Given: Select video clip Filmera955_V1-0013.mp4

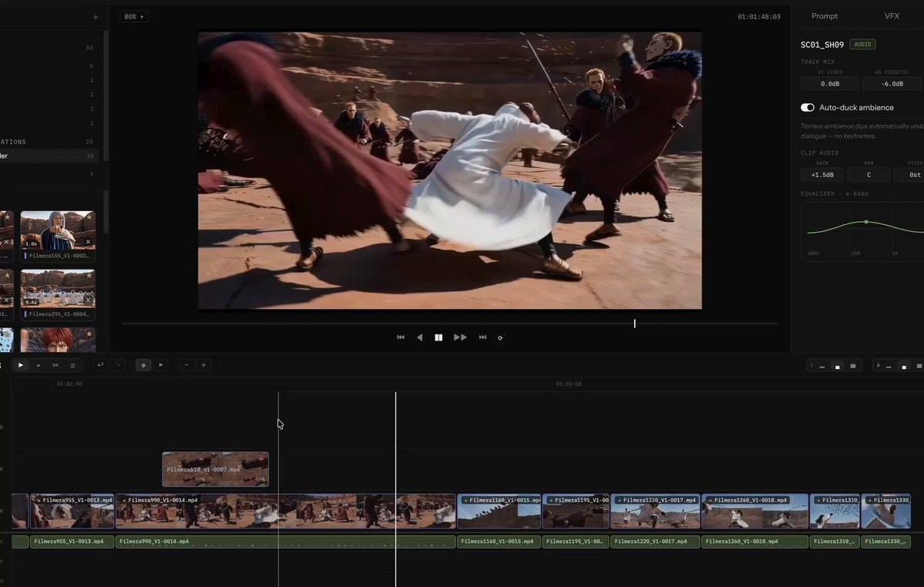Looking at the screenshot, I should pos(72,511).
